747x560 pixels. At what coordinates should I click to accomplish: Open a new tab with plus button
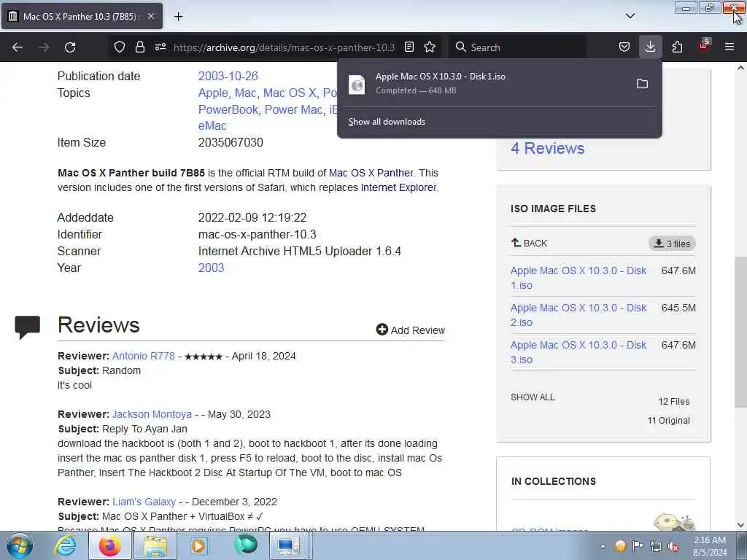[178, 17]
